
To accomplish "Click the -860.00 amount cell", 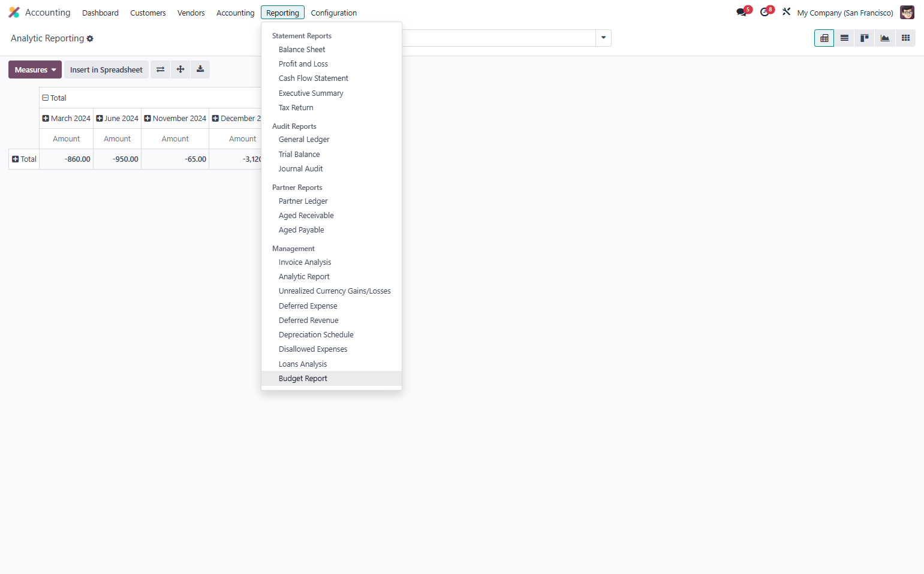I will 66,159.
